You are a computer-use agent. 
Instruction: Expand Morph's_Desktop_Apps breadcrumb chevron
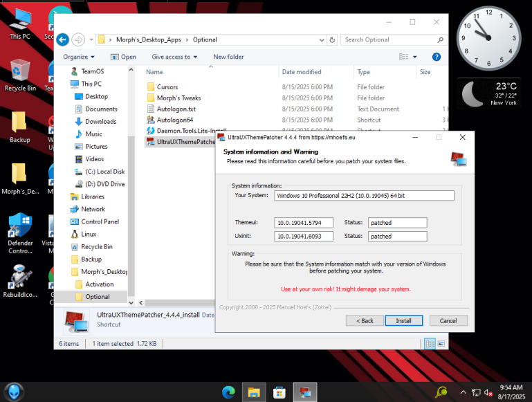187,40
